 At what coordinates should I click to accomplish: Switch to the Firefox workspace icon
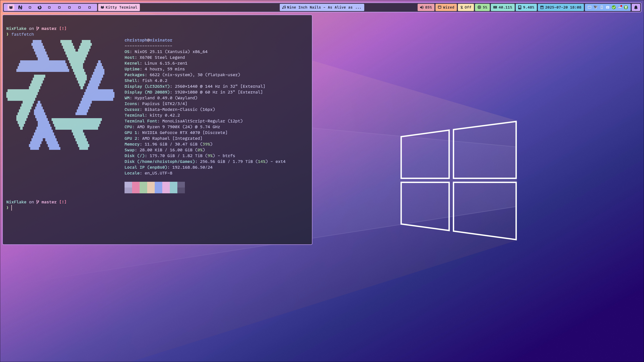coord(39,7)
